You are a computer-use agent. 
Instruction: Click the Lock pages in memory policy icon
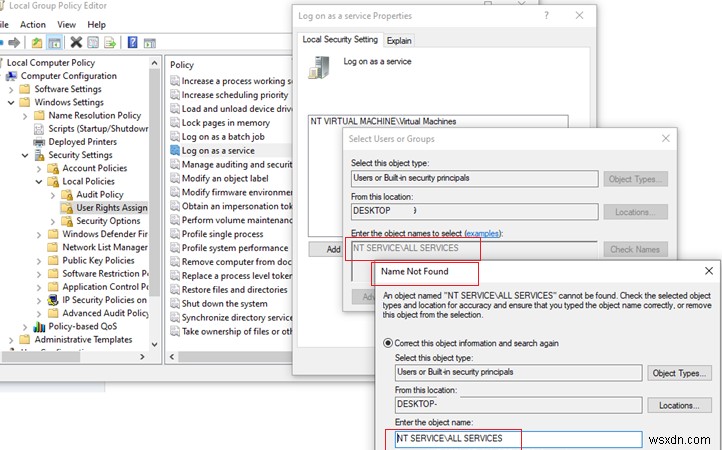pos(175,123)
